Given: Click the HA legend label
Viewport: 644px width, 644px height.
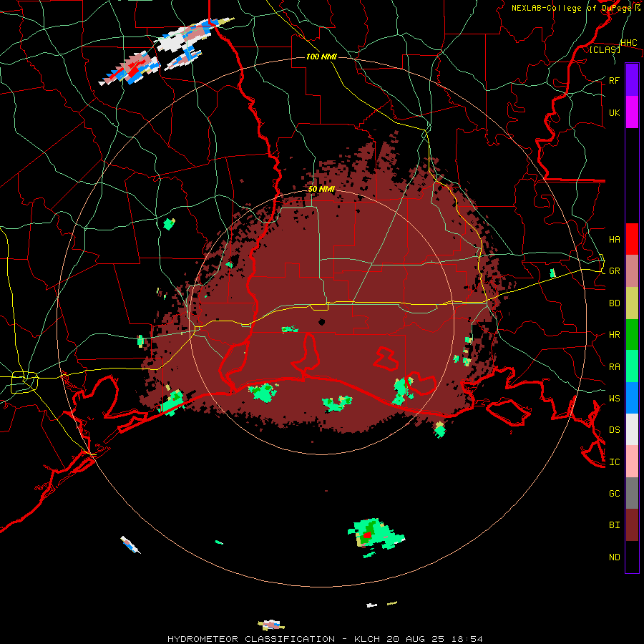Looking at the screenshot, I should [615, 239].
